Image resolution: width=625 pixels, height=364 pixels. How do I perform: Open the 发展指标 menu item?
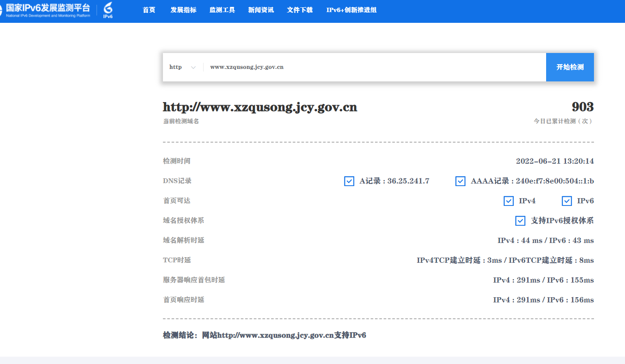pyautogui.click(x=183, y=10)
